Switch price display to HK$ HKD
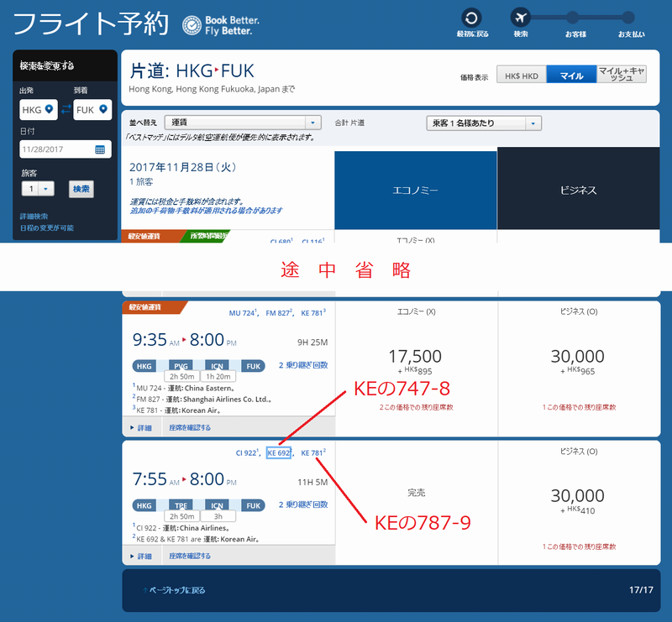 click(521, 76)
